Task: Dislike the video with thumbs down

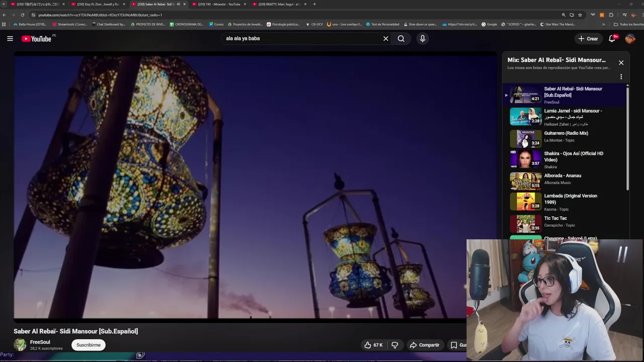Action: (x=395, y=345)
